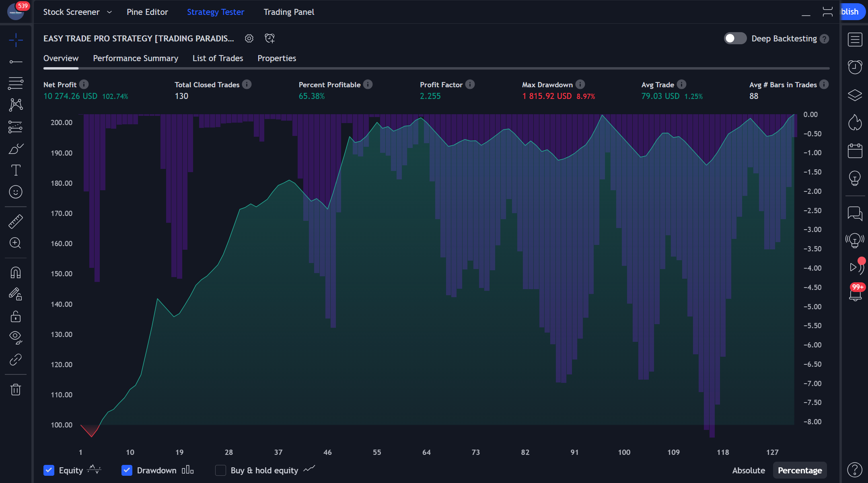Screen dimensions: 868x483
Task: Click the add alert icon beside strategy name
Action: point(269,39)
